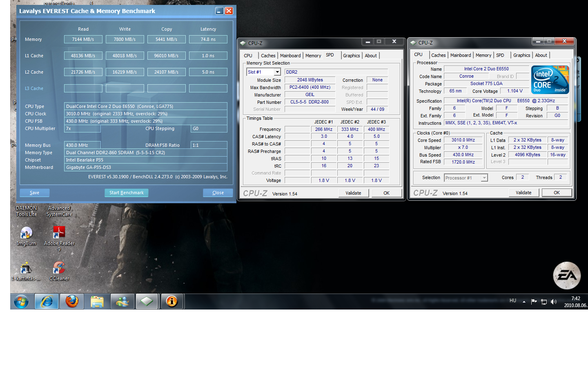This screenshot has height=368, width=588.
Task: Switch to Memory tab in SPD window
Action: point(313,56)
